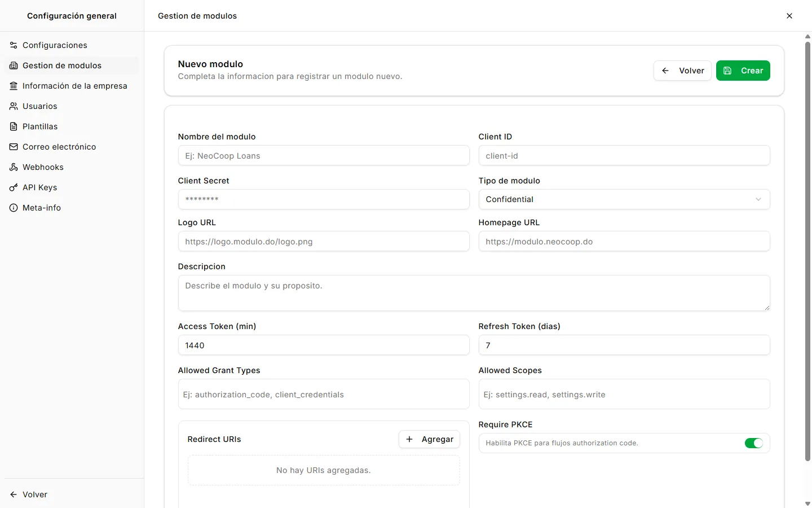Disable the Require PKCE toggle switch

click(x=754, y=443)
